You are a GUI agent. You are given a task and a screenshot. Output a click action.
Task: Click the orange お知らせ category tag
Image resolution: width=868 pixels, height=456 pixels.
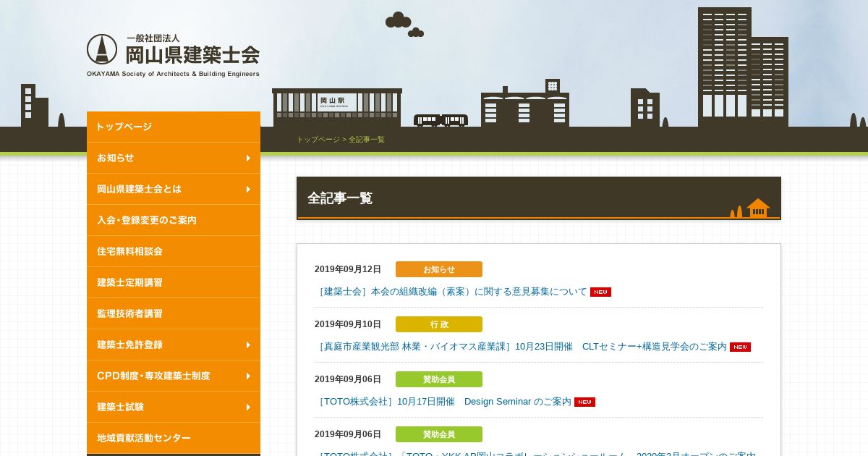pos(439,269)
